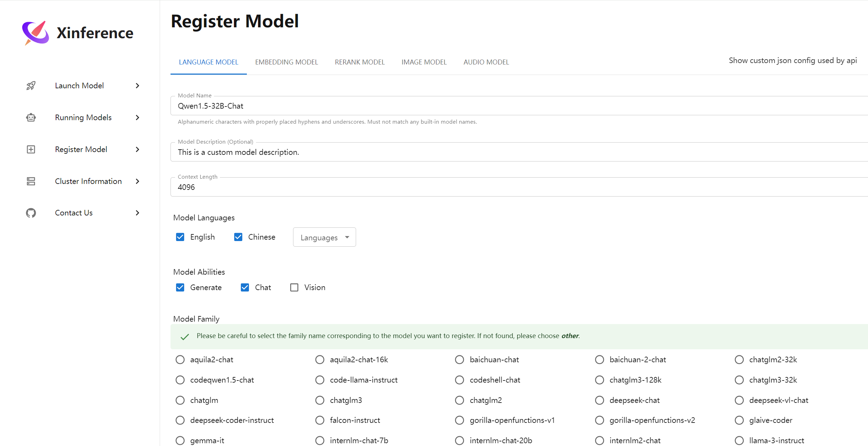The image size is (868, 446).
Task: Open Running Models via the robot icon
Action: click(x=31, y=117)
